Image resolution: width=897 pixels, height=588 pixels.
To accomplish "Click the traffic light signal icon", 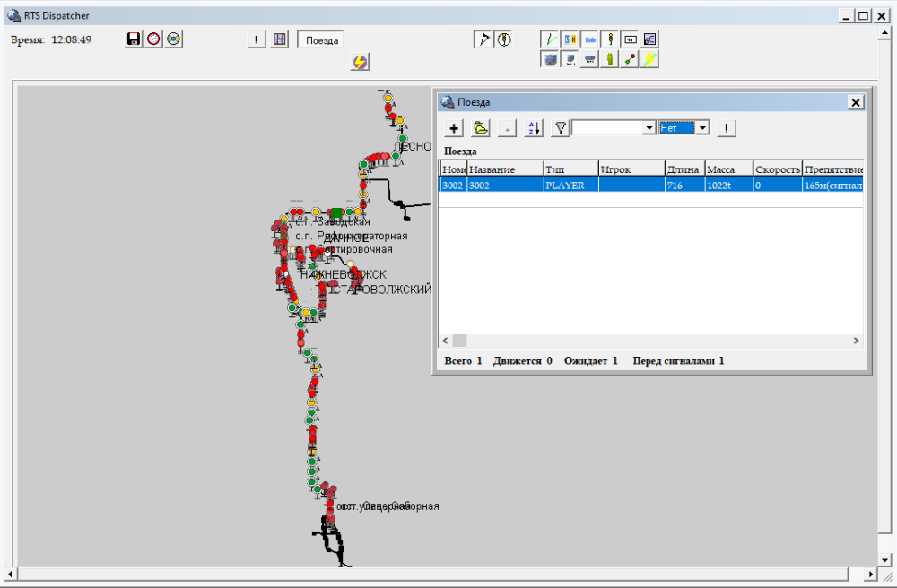I will click(610, 39).
